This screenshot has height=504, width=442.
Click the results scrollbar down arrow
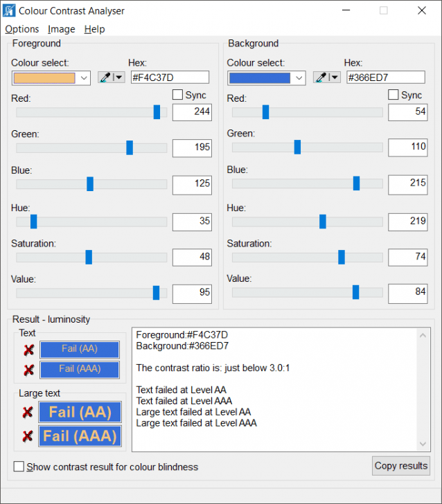tap(423, 444)
